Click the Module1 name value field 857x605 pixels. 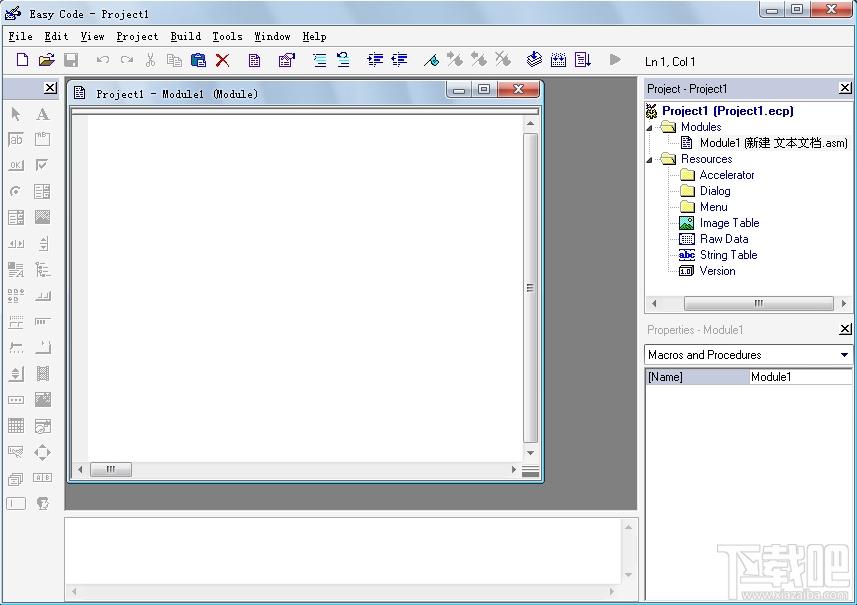(800, 377)
